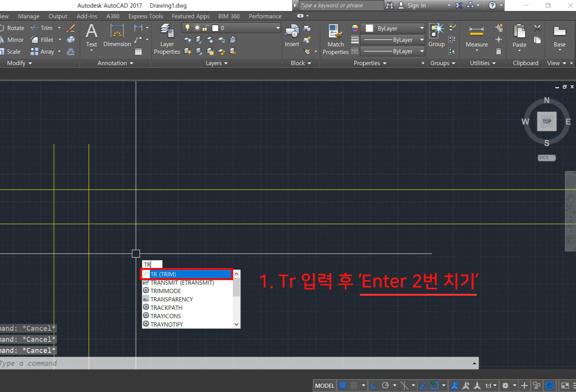Screen dimensions: 576x392
Task: Click the Clean Screen icon in status bar
Action: click(x=565, y=386)
